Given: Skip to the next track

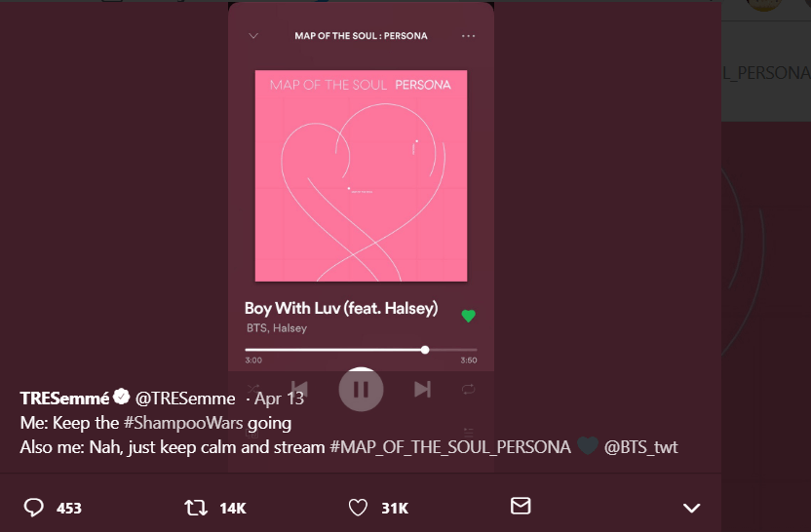Looking at the screenshot, I should 422,390.
